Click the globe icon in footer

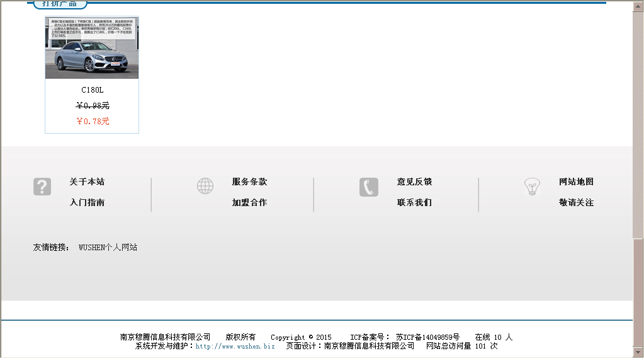(x=205, y=186)
